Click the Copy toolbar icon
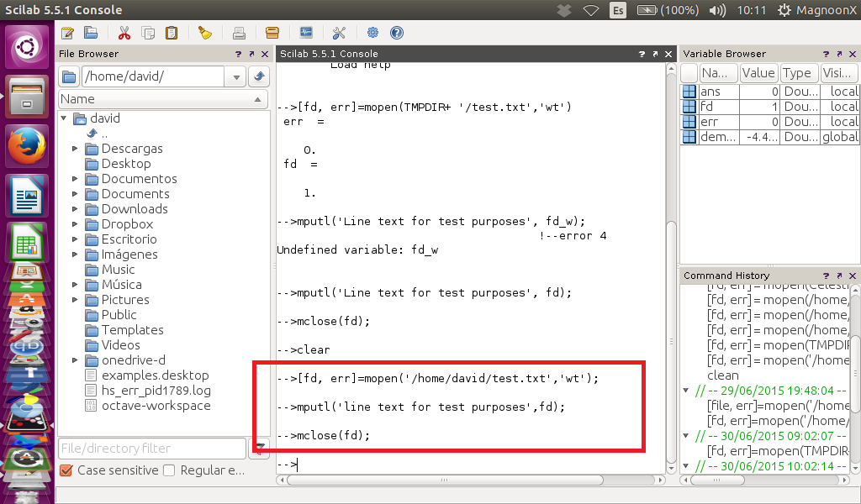861x504 pixels. pyautogui.click(x=148, y=33)
